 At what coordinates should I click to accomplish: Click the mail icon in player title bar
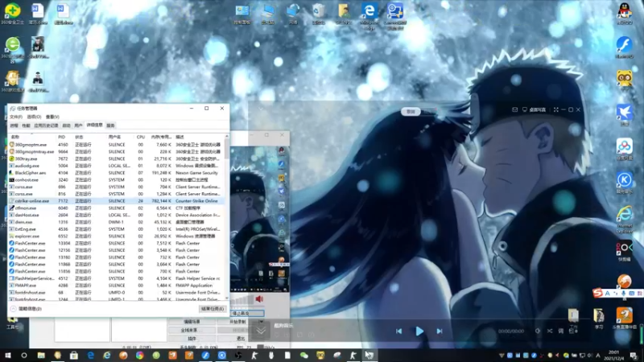[514, 109]
